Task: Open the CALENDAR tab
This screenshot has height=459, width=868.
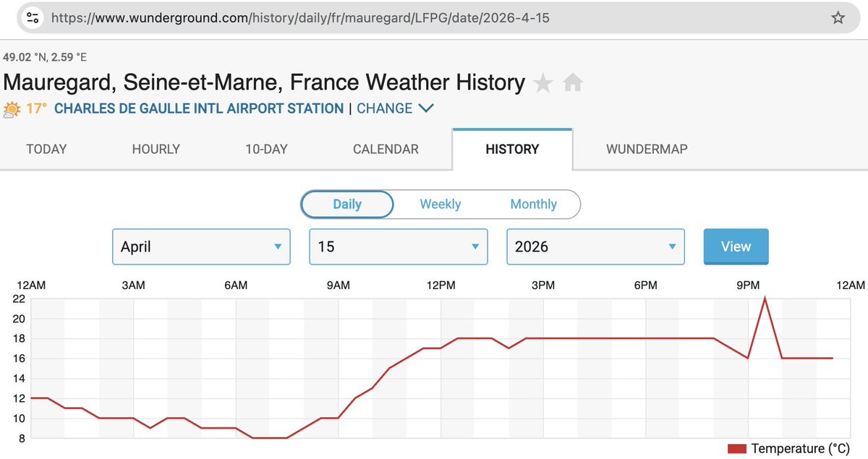Action: tap(386, 150)
